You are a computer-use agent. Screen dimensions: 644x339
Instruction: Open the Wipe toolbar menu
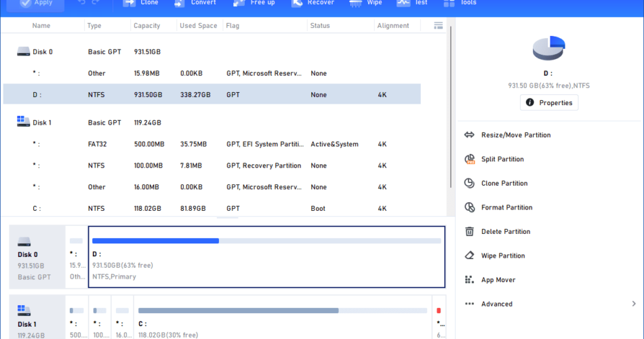click(365, 3)
